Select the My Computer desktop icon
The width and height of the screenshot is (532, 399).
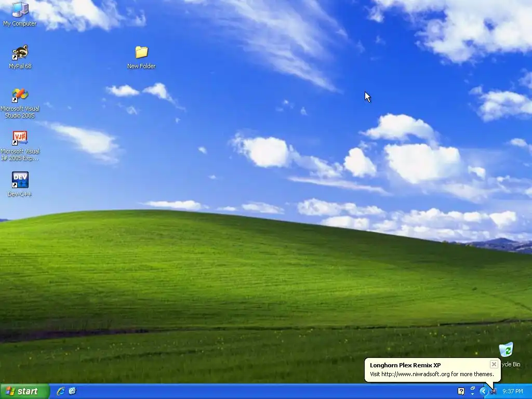[x=20, y=14]
